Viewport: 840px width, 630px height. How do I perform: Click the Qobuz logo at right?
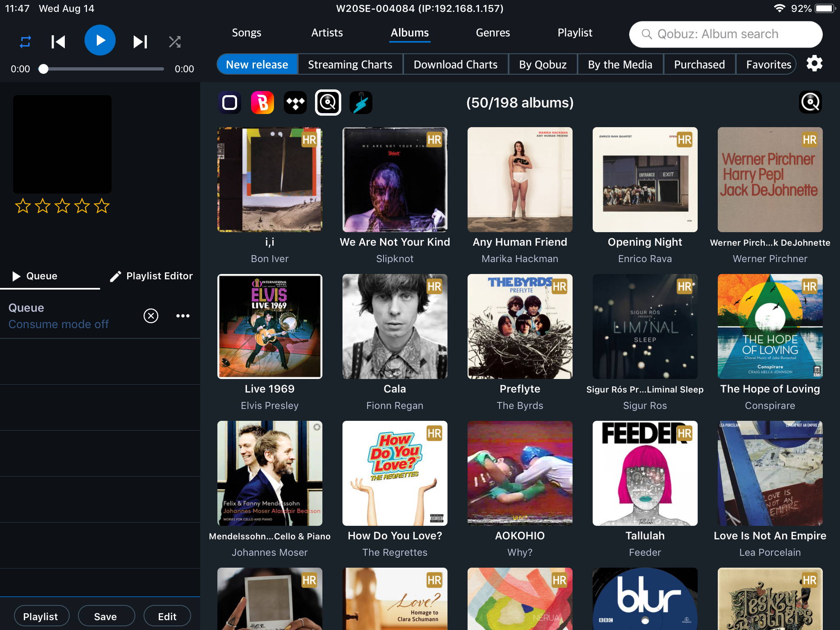(810, 102)
